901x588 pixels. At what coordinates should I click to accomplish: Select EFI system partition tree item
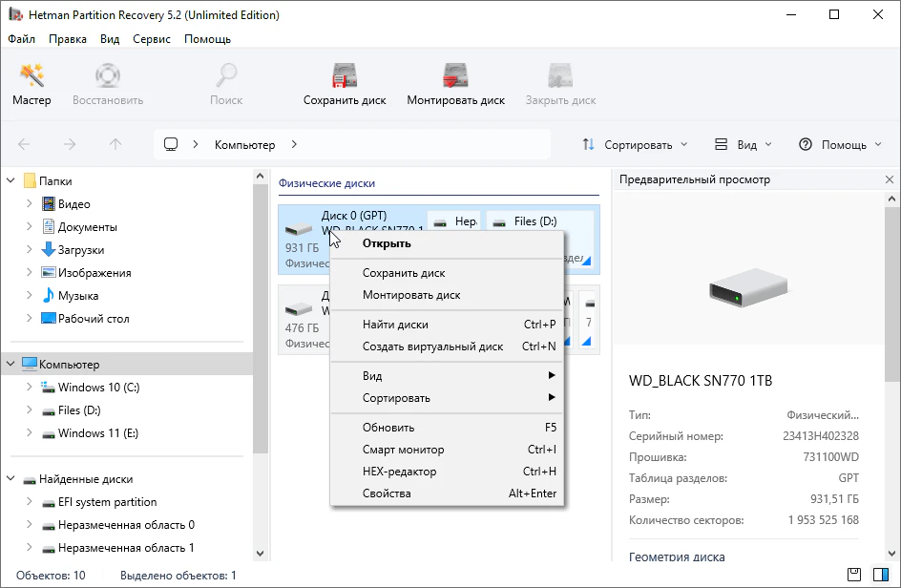pyautogui.click(x=107, y=502)
